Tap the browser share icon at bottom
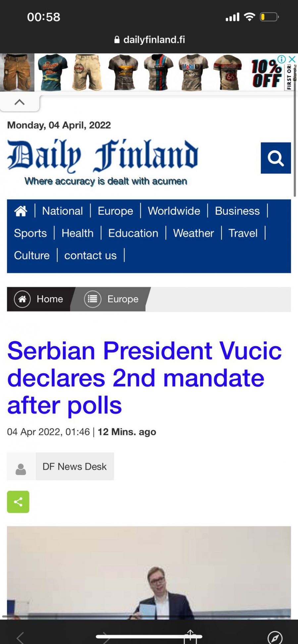The image size is (298, 644). (190, 636)
